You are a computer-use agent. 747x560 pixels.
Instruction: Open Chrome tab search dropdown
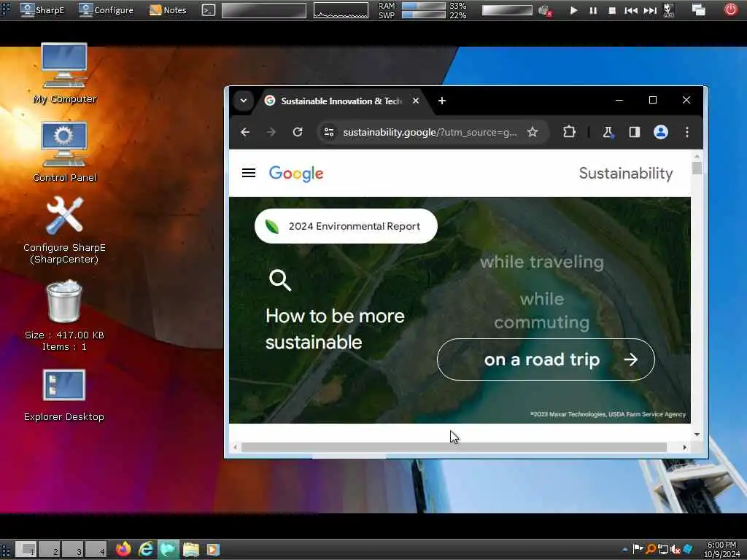[x=244, y=101]
